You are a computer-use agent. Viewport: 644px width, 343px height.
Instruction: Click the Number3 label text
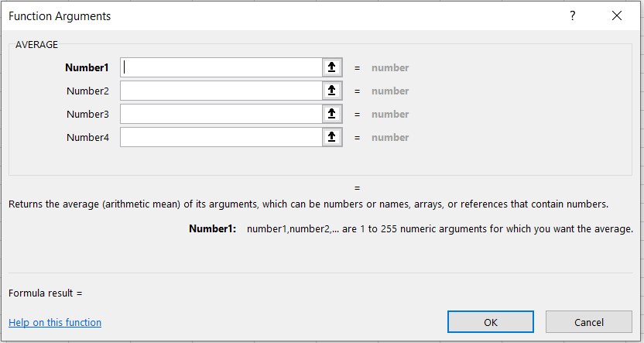click(87, 114)
